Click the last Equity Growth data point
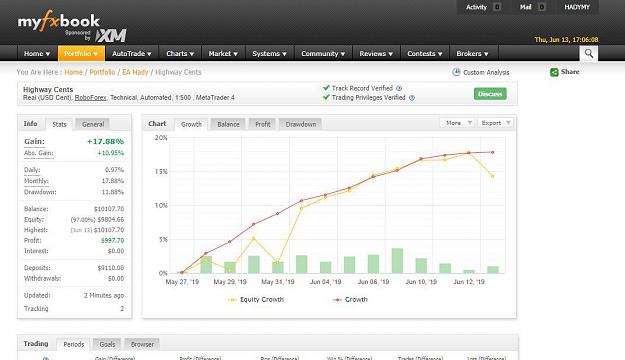 tap(493, 176)
